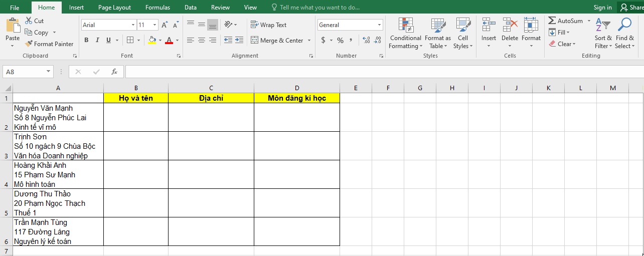Open Sort & Filter options

point(603,34)
